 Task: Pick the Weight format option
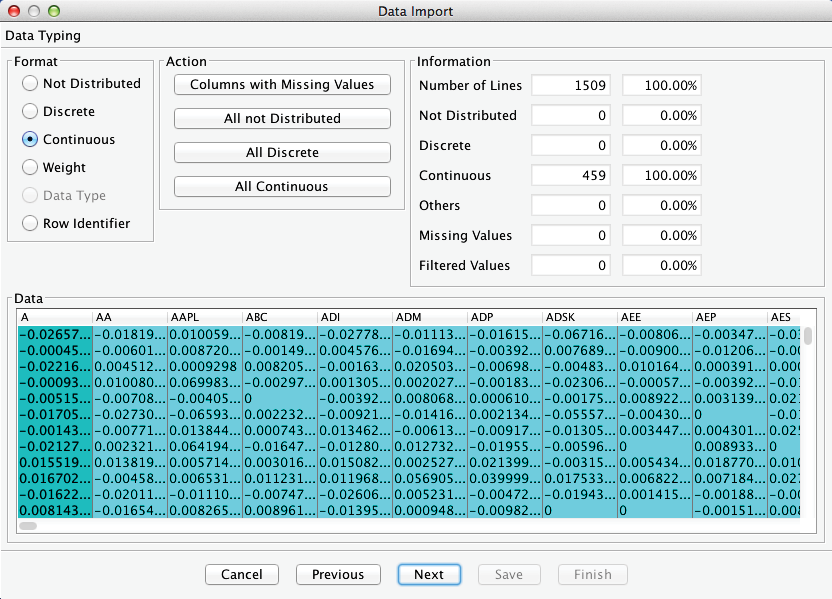pyautogui.click(x=31, y=168)
